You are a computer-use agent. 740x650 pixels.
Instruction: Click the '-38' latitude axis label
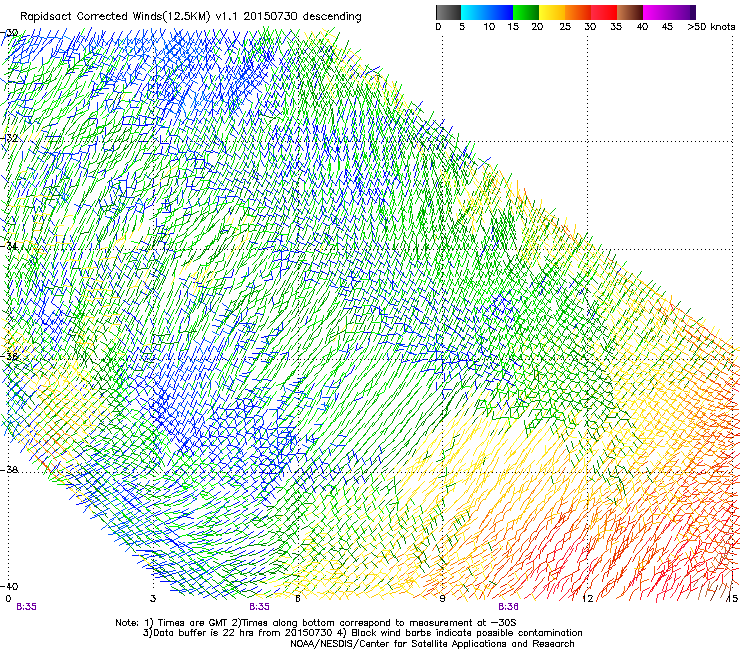(x=9, y=470)
